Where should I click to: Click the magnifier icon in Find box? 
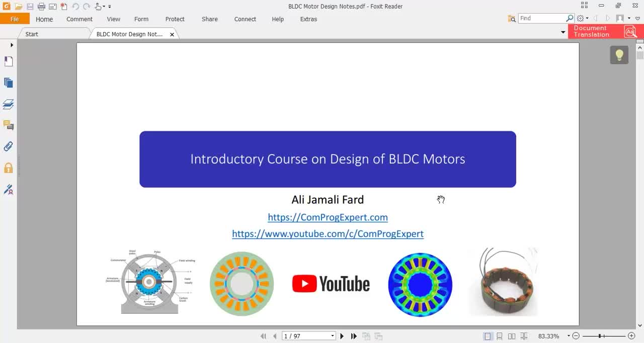(x=570, y=18)
